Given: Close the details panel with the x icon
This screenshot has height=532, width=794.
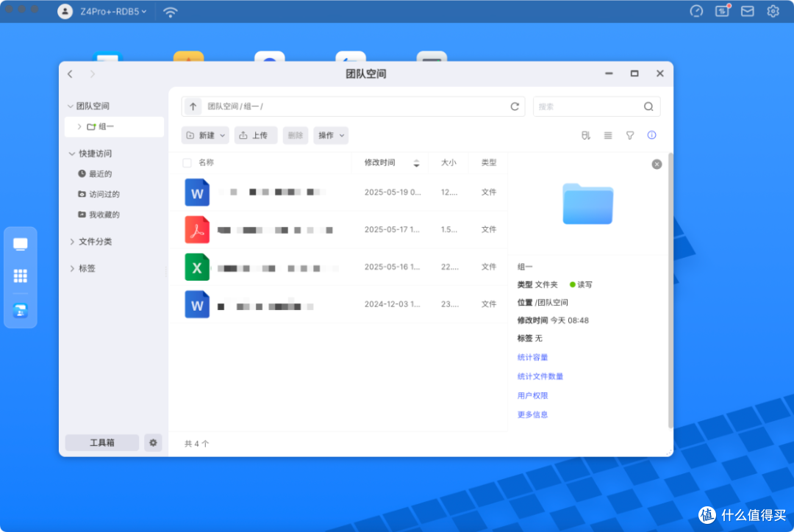Looking at the screenshot, I should [657, 164].
